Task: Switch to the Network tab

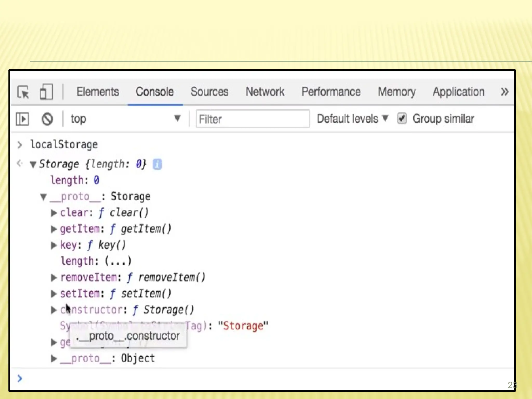Action: pos(265,92)
